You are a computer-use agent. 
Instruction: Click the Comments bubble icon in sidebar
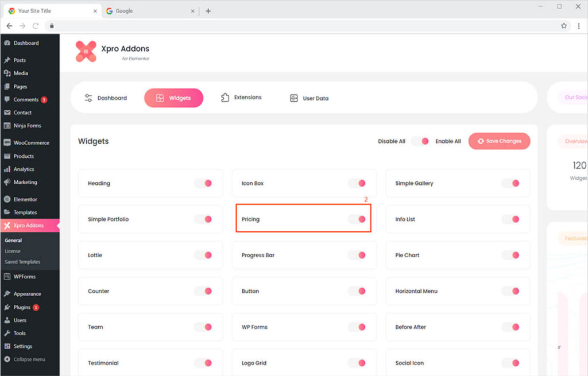pyautogui.click(x=7, y=99)
